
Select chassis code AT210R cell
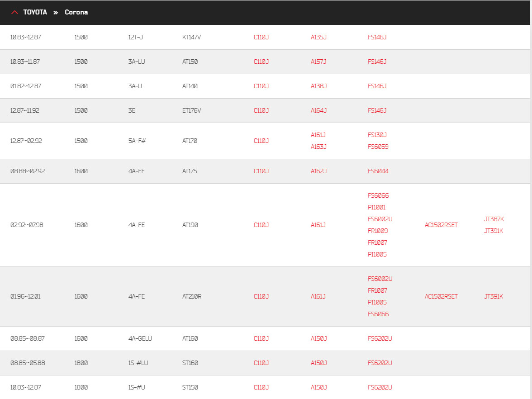192,297
